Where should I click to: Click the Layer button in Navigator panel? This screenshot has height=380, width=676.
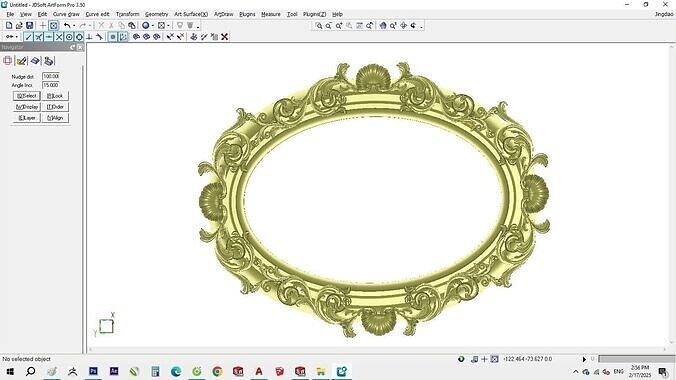pos(27,118)
